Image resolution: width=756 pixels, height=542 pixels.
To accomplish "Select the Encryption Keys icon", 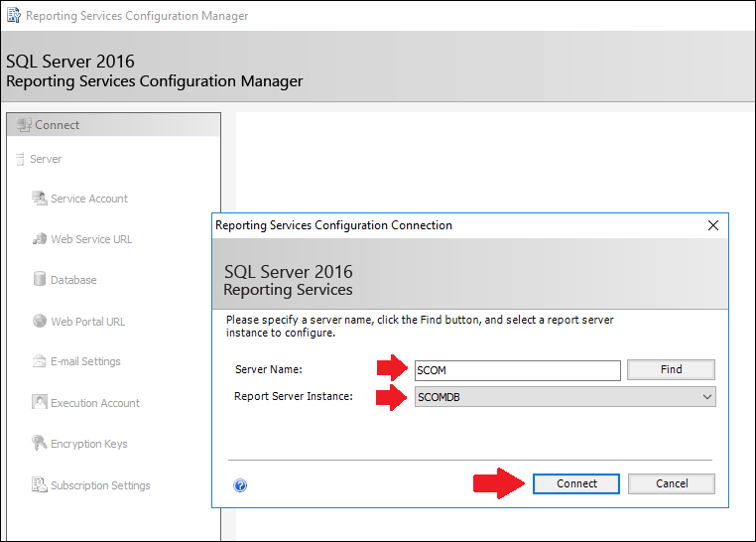I will click(x=39, y=443).
